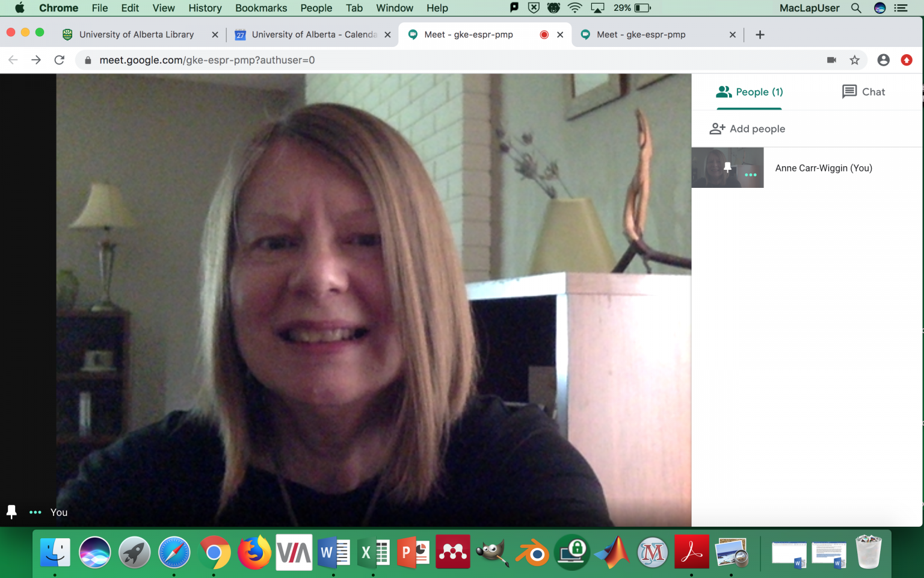Unpin your own video using the bottom-left pin
The width and height of the screenshot is (924, 578).
[x=11, y=512]
